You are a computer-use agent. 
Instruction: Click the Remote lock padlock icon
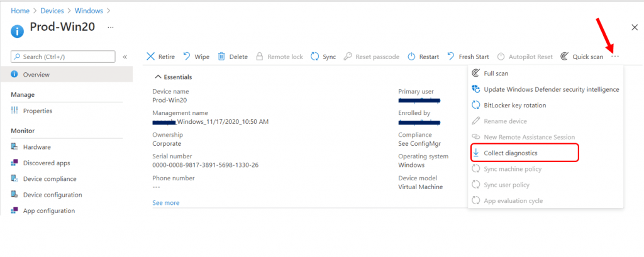pyautogui.click(x=260, y=57)
